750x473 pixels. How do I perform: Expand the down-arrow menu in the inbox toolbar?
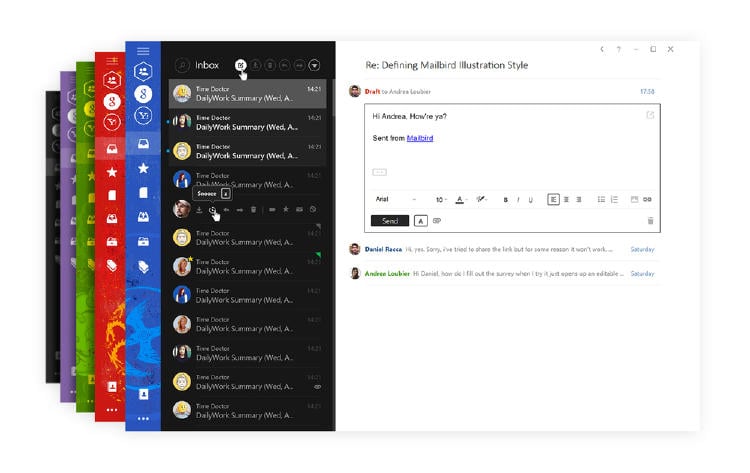click(x=314, y=65)
